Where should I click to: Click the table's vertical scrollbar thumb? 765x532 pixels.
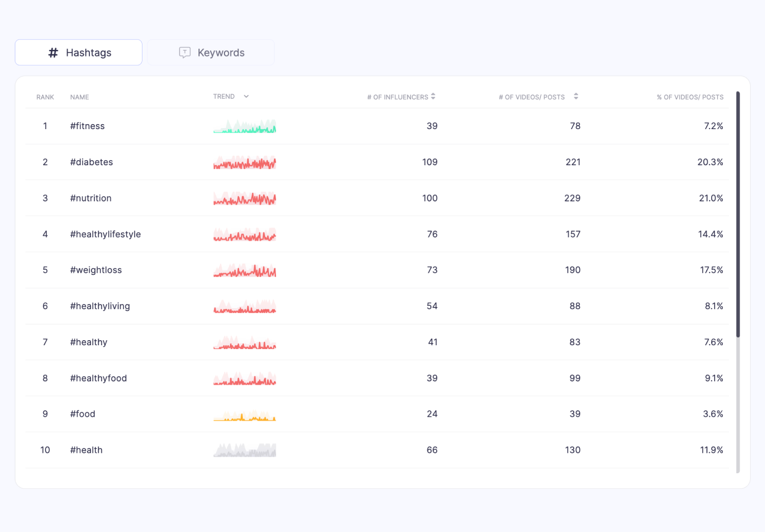[x=738, y=214]
